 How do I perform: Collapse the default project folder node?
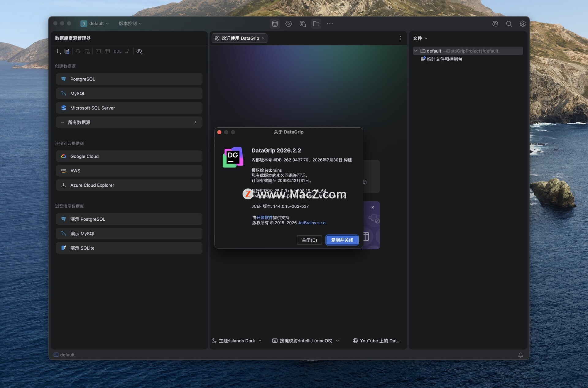[416, 51]
